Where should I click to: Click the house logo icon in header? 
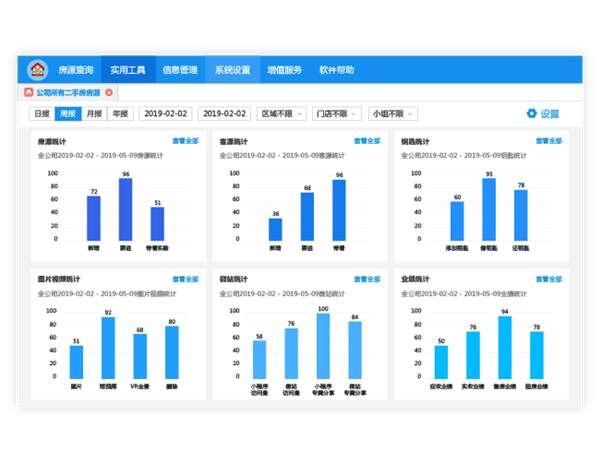coord(37,70)
